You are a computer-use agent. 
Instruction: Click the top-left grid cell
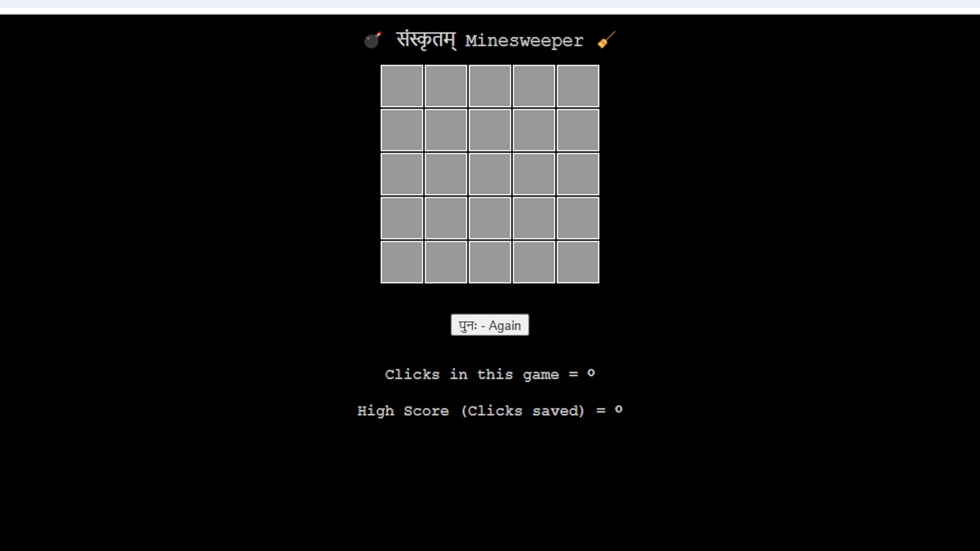pyautogui.click(x=402, y=86)
